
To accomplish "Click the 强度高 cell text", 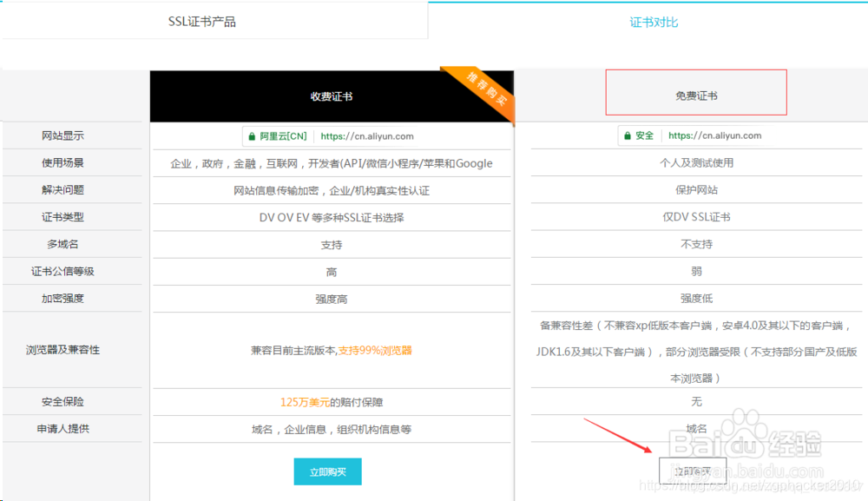I will (x=332, y=300).
